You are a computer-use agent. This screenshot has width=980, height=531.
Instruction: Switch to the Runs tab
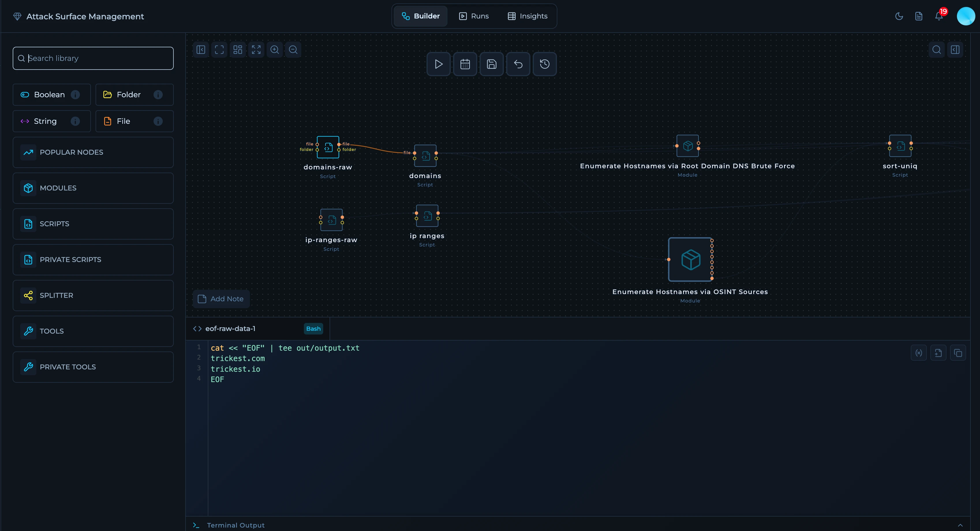(474, 16)
